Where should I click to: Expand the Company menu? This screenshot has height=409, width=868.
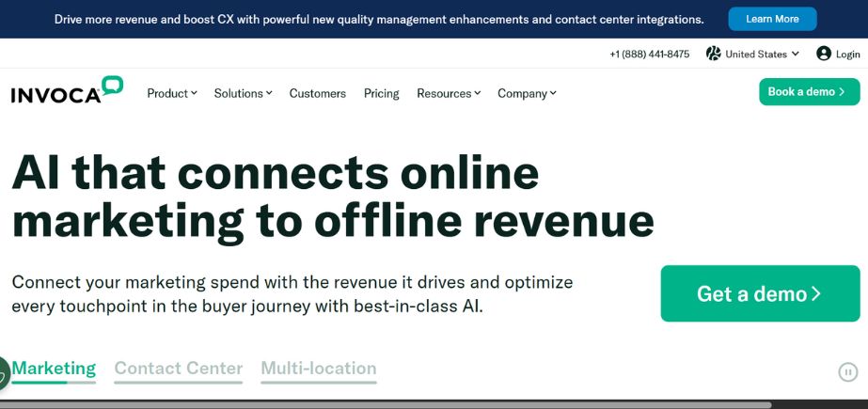527,93
